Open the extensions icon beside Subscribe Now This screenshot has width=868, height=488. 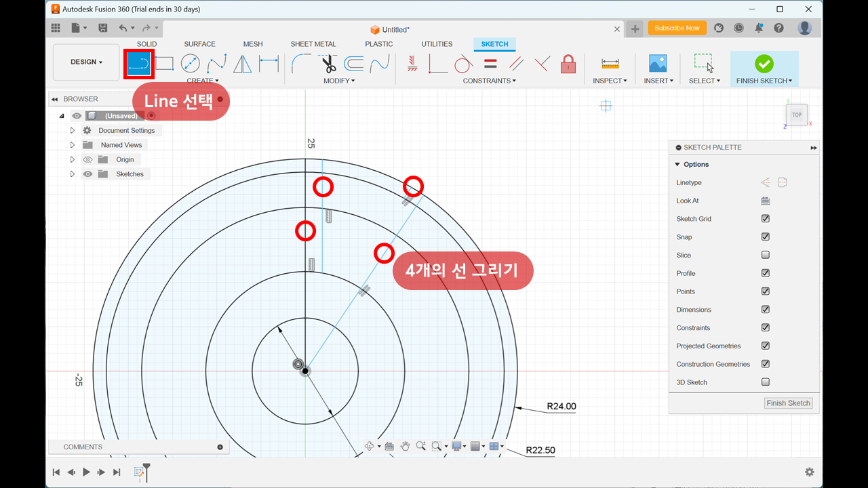pyautogui.click(x=719, y=28)
